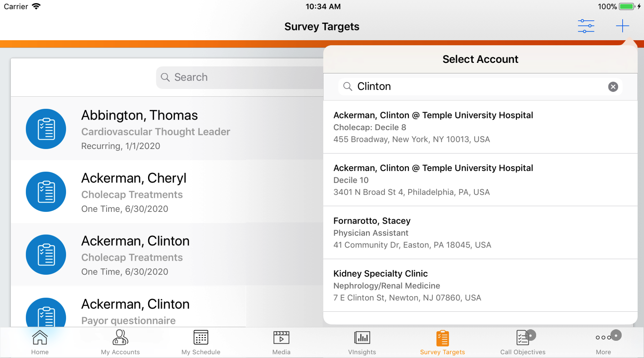
Task: Select the Survey Targets tab
Action: pyautogui.click(x=442, y=342)
